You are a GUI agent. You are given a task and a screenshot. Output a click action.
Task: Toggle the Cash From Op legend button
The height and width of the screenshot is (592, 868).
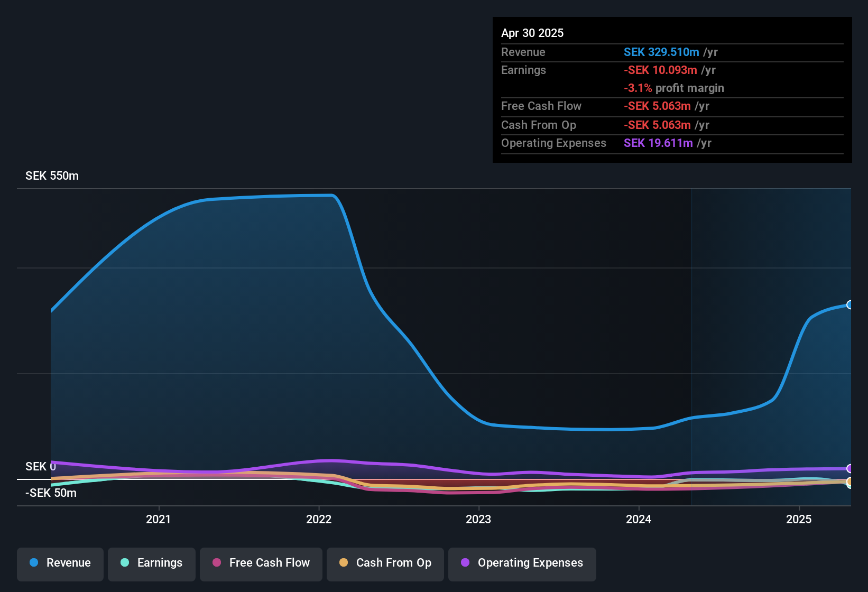pyautogui.click(x=385, y=565)
